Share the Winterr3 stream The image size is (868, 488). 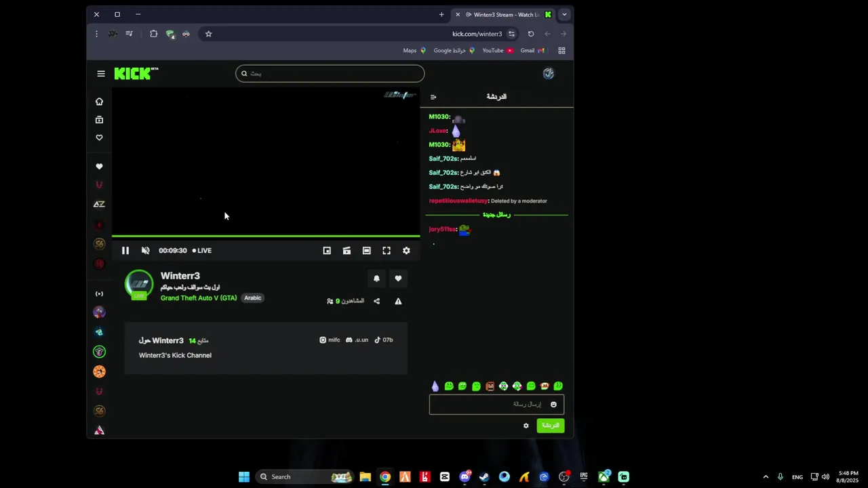tap(376, 301)
